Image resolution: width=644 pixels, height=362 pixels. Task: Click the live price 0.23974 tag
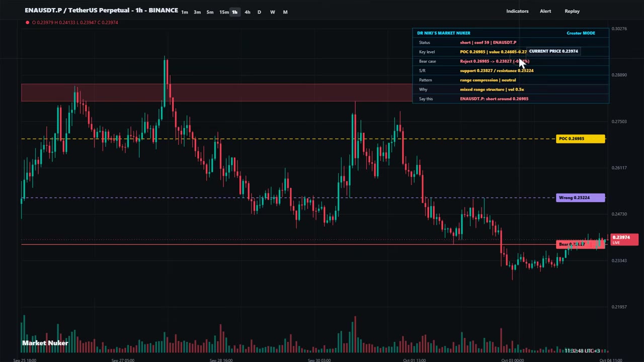[x=624, y=239]
